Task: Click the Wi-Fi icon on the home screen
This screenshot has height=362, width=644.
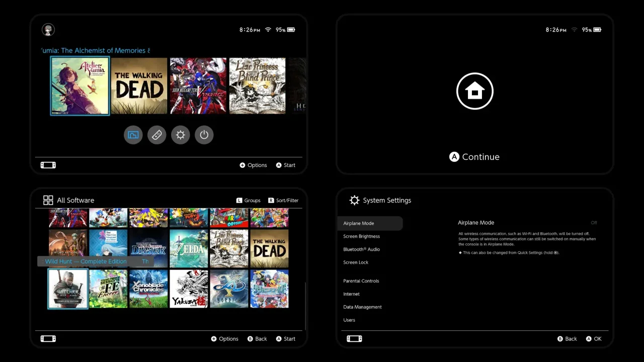Action: pos(268,30)
